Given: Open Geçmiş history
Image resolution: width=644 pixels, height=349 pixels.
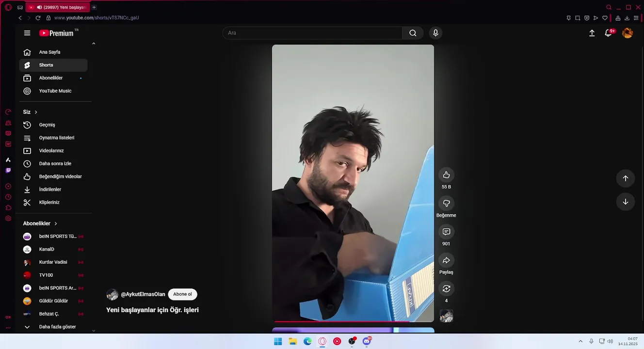Looking at the screenshot, I should click(53, 125).
